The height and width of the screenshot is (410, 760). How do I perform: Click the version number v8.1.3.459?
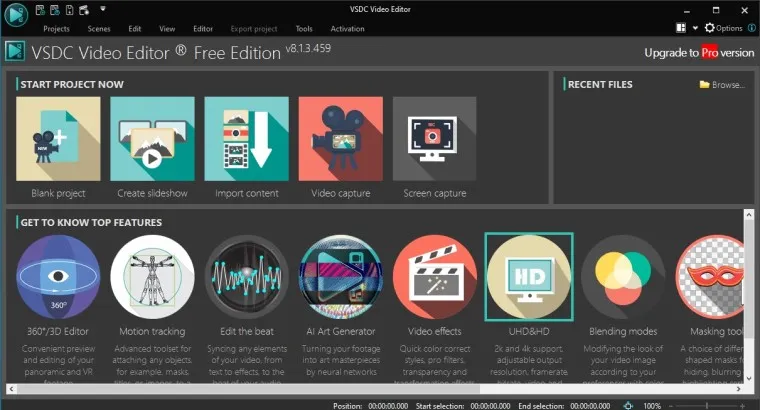point(308,48)
